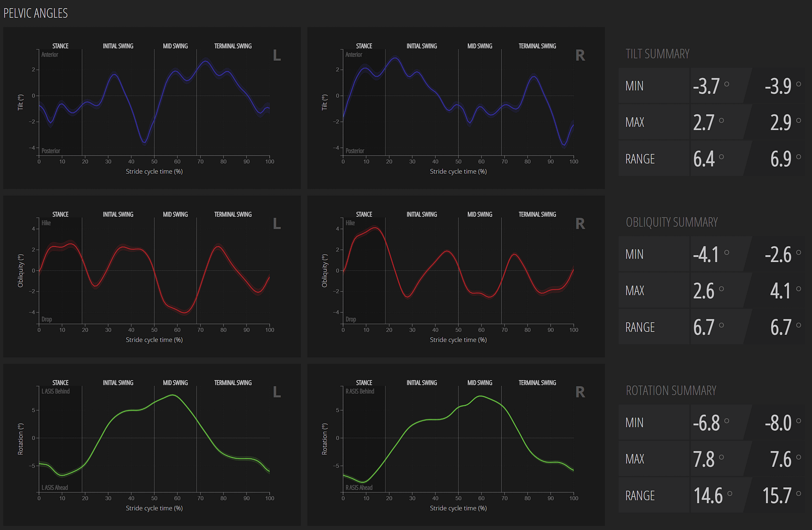The width and height of the screenshot is (812, 530).
Task: Click the L badge on the obliquity chart
Action: (276, 224)
